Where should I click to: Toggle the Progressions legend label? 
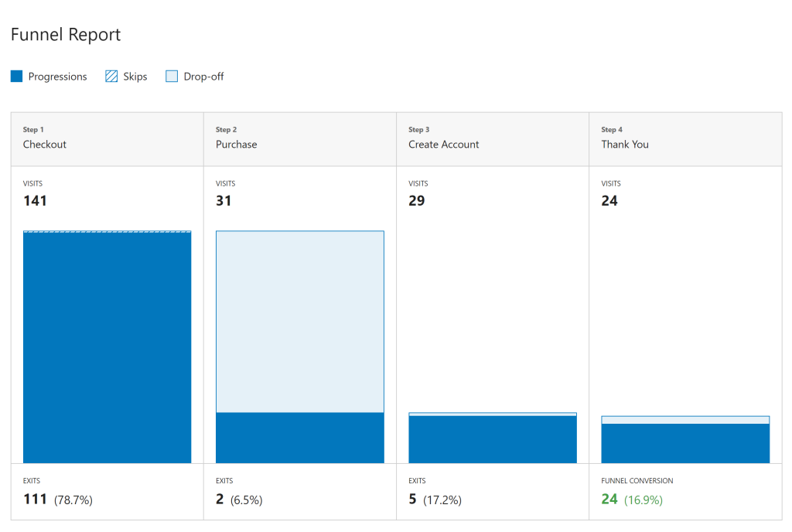(57, 77)
